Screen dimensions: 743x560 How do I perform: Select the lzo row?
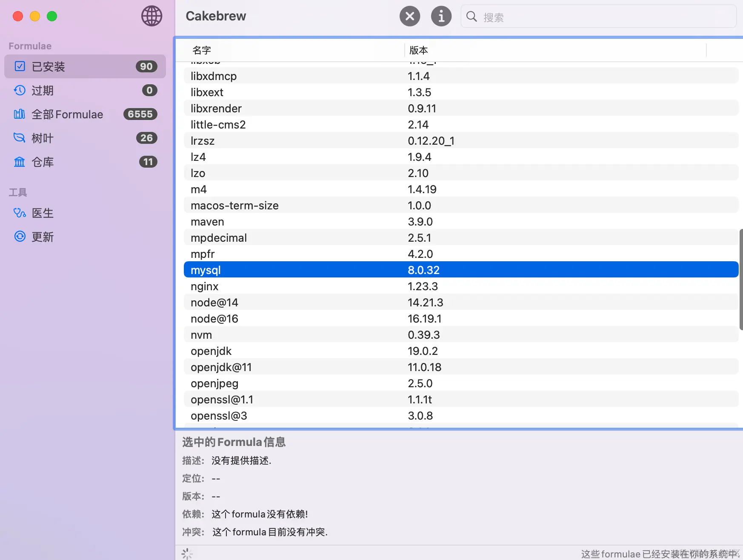(x=461, y=173)
